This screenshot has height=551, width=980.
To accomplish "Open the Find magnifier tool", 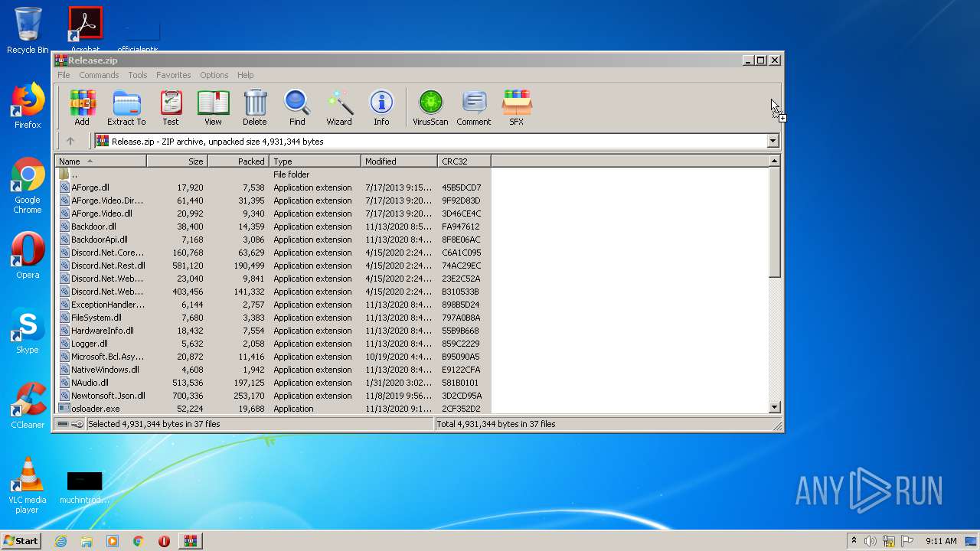I will click(297, 107).
